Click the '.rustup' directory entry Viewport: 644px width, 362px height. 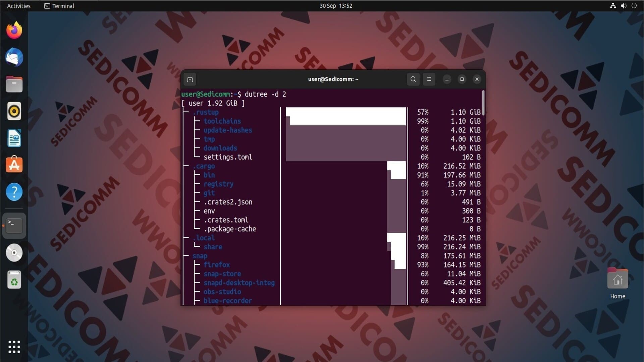tap(205, 112)
